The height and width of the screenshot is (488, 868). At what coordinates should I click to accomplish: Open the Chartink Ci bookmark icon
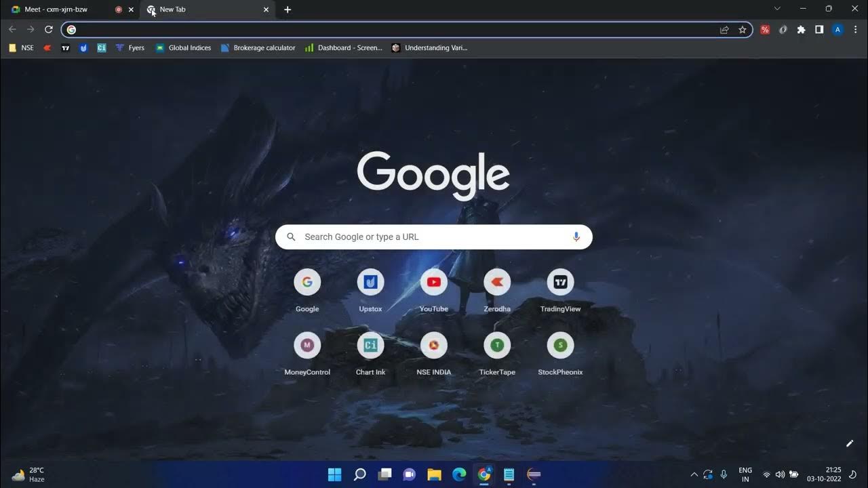coord(102,48)
